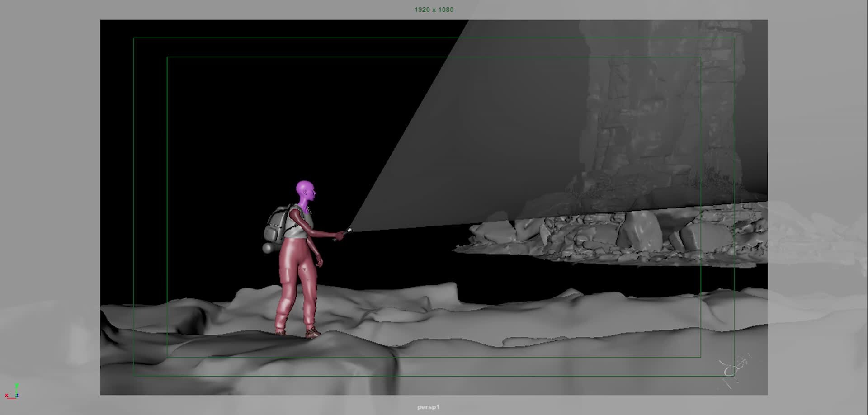Click the blue Z axis dot on the gizmo
Viewport: 868px width, 415px height.
tap(18, 395)
